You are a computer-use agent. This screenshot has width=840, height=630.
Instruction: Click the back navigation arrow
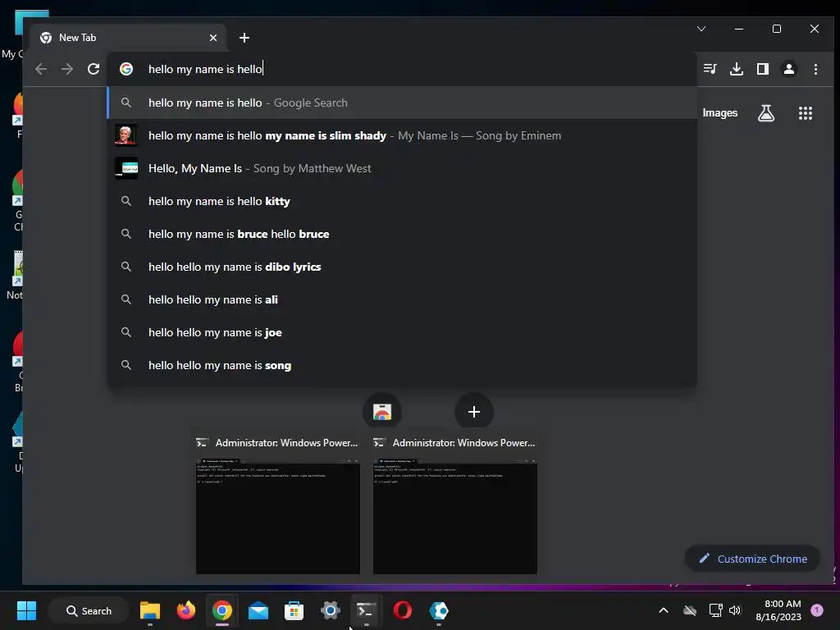(41, 69)
